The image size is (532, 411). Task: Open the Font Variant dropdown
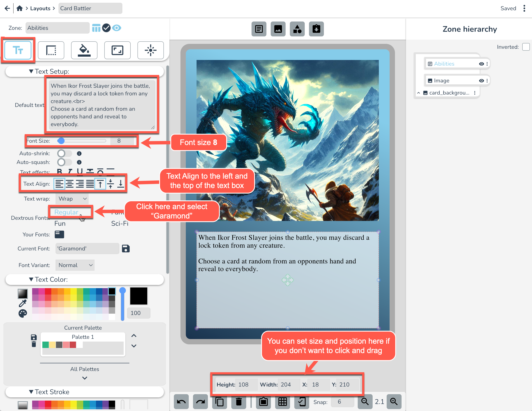pos(75,265)
